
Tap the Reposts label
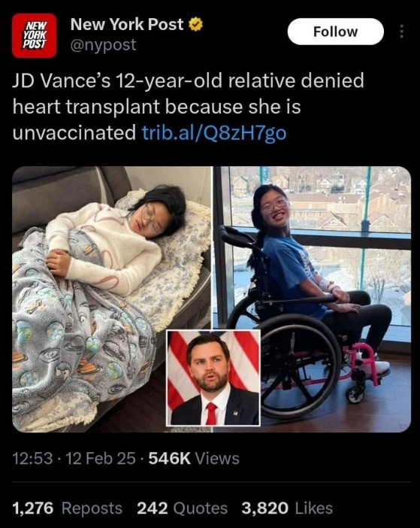[x=92, y=508]
